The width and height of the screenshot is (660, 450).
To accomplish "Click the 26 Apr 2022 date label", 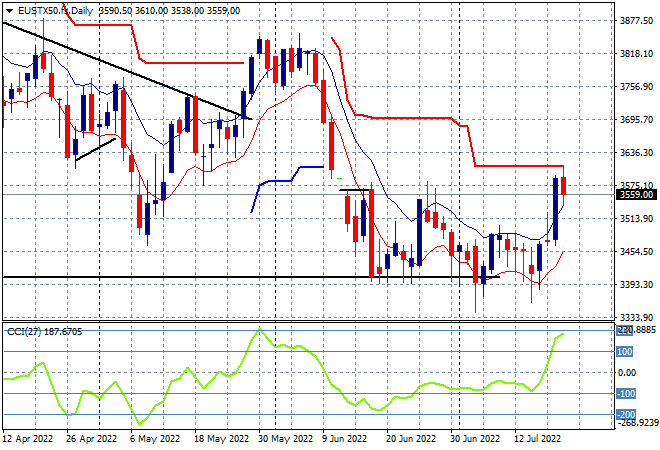I will 91,439.
